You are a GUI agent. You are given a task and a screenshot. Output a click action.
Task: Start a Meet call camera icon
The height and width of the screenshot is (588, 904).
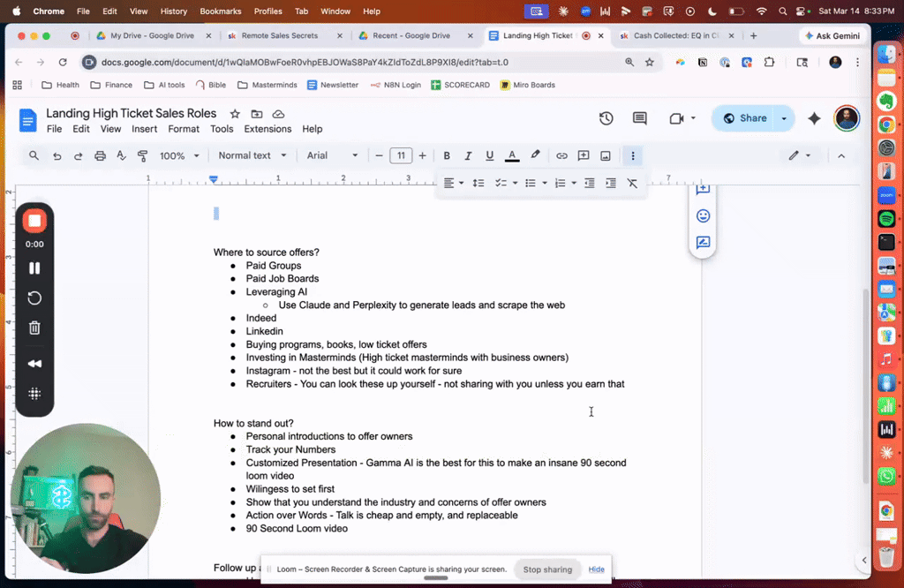pos(676,118)
